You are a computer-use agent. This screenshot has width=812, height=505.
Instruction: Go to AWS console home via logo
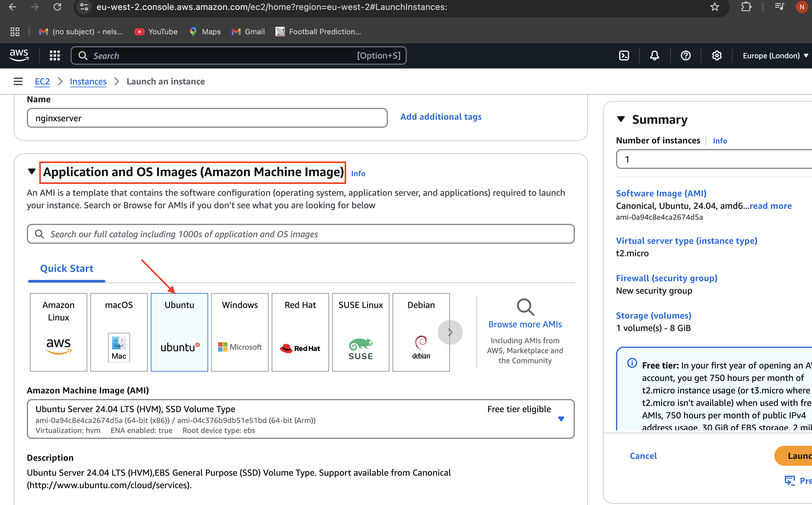click(19, 55)
